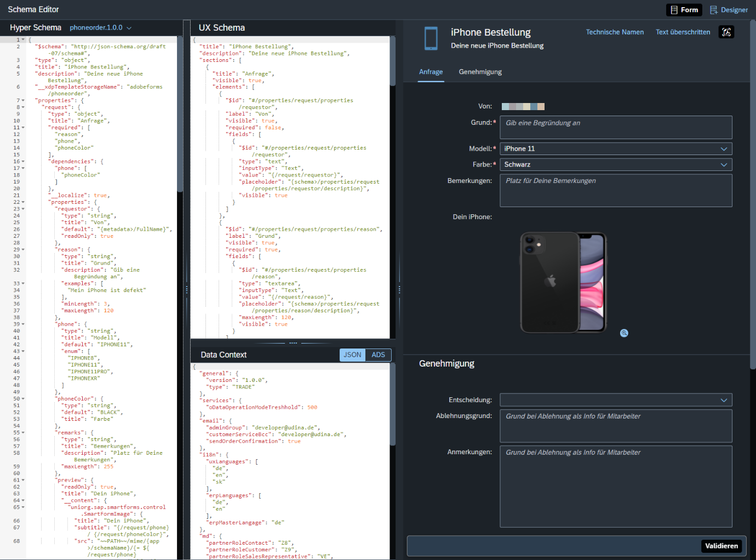756x560 pixels.
Task: Collapse the "phone" fold at line 39
Action: [23, 324]
